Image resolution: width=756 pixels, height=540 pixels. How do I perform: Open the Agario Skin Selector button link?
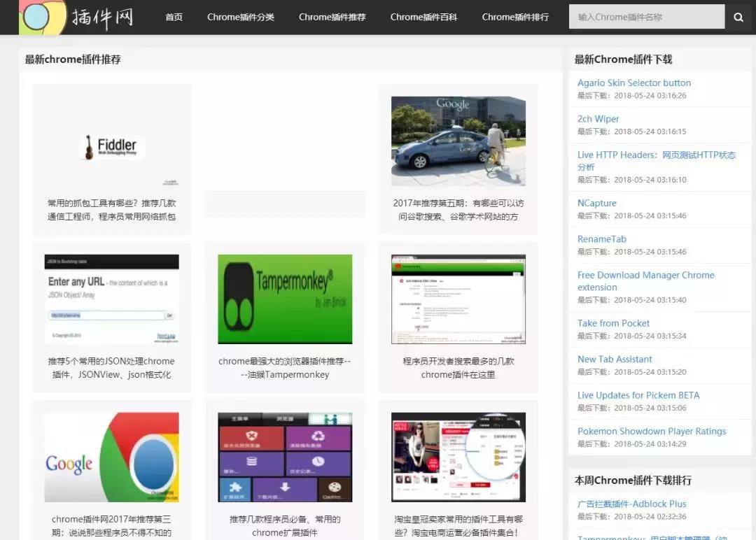click(633, 83)
